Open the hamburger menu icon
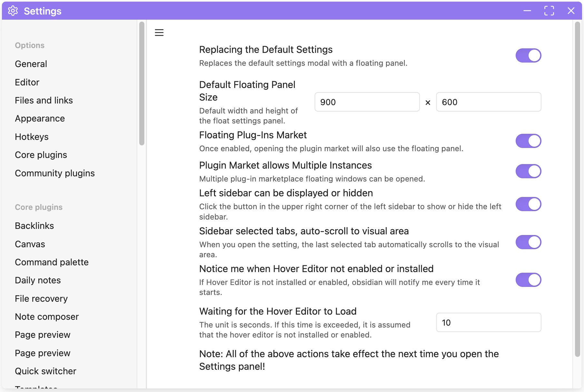 pyautogui.click(x=159, y=33)
